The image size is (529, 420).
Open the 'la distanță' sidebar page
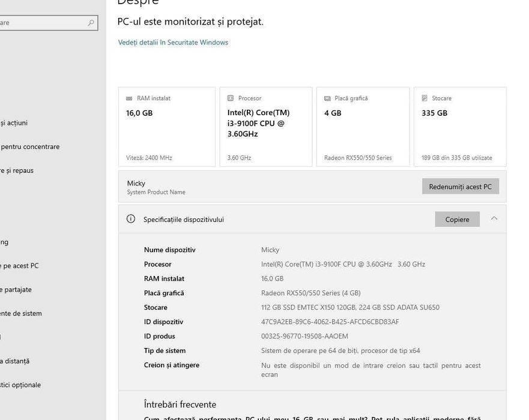15,361
